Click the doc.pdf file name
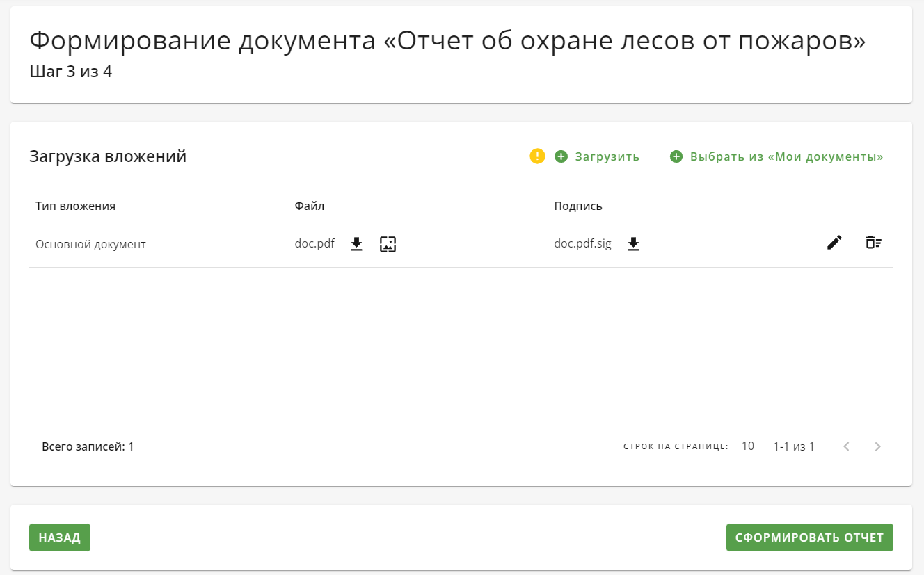This screenshot has width=924, height=575. [x=314, y=244]
